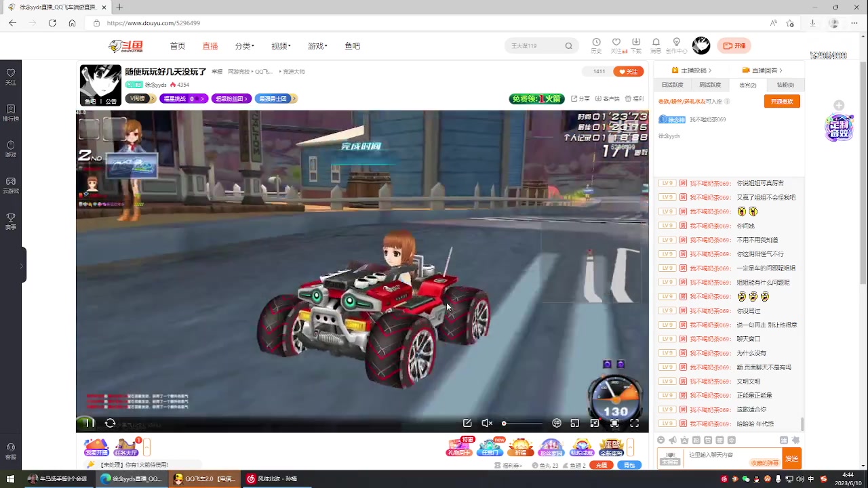Open the 下载 download icon

(x=635, y=45)
